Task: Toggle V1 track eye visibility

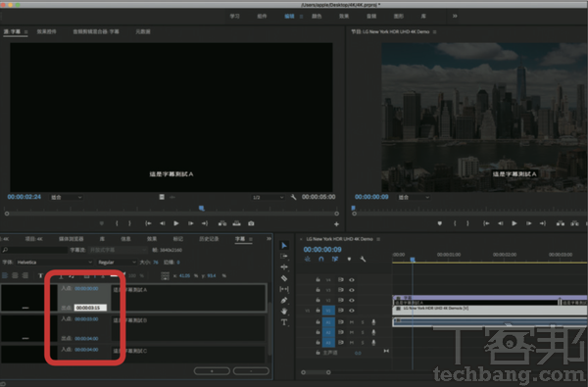Action: (x=352, y=311)
